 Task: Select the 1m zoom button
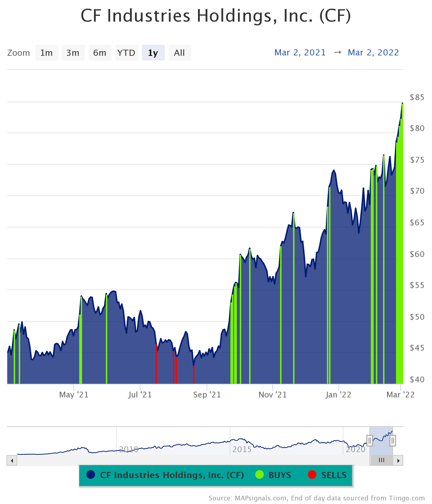tap(47, 53)
